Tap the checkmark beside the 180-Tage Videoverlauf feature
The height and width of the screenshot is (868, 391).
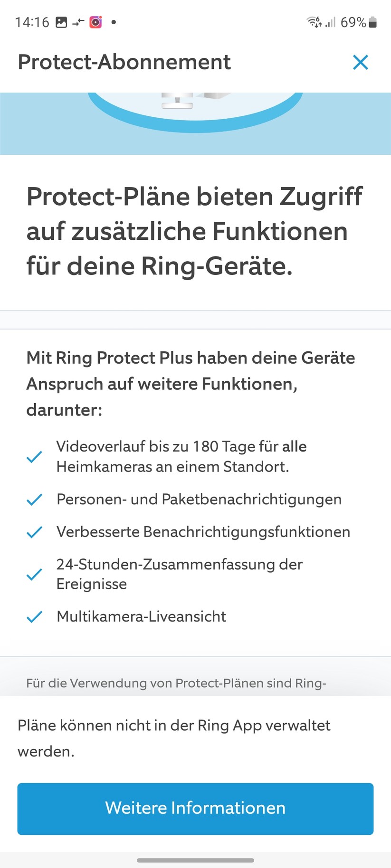click(x=34, y=457)
